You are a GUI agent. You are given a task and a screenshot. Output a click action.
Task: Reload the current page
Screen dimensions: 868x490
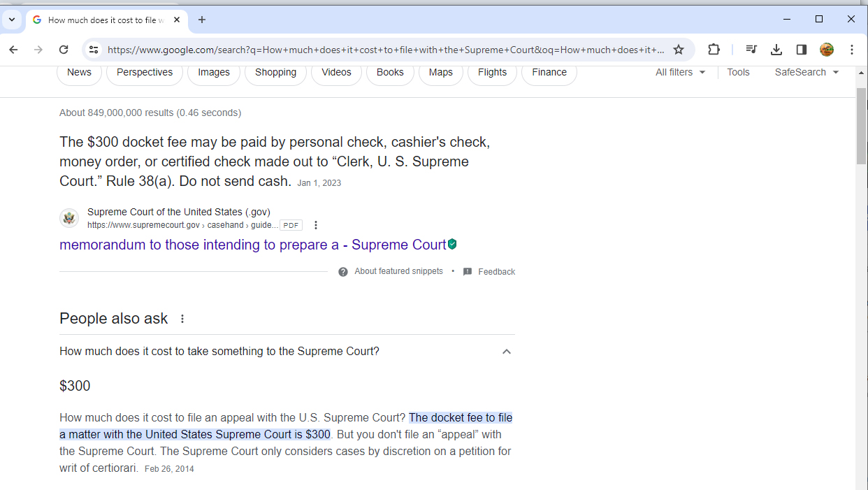click(64, 50)
